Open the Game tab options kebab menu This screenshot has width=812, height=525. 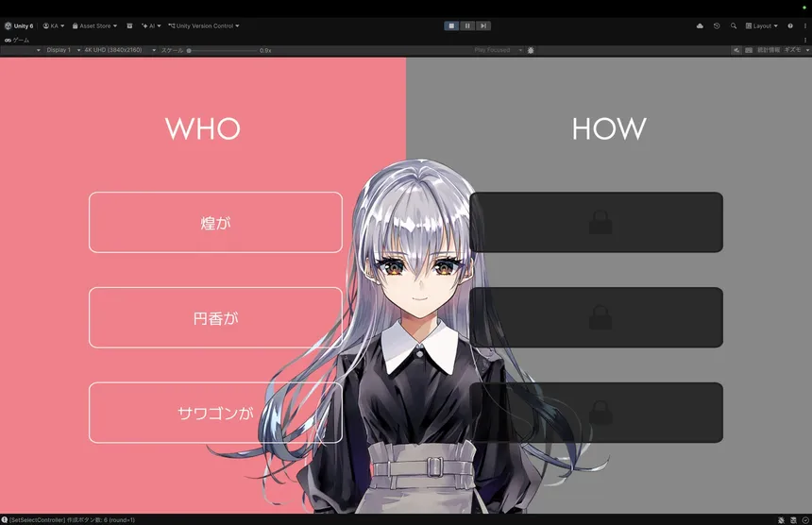[x=805, y=40]
